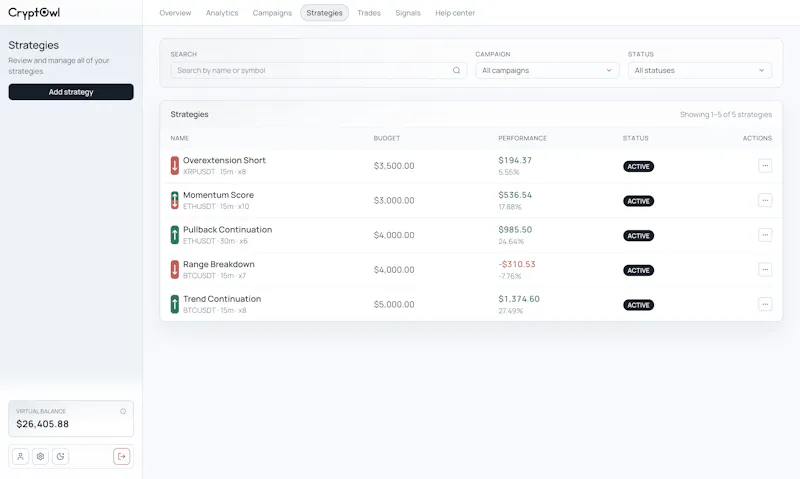The image size is (800, 479).
Task: Click the bidirectional icon for Momentum Score
Action: 174,200
